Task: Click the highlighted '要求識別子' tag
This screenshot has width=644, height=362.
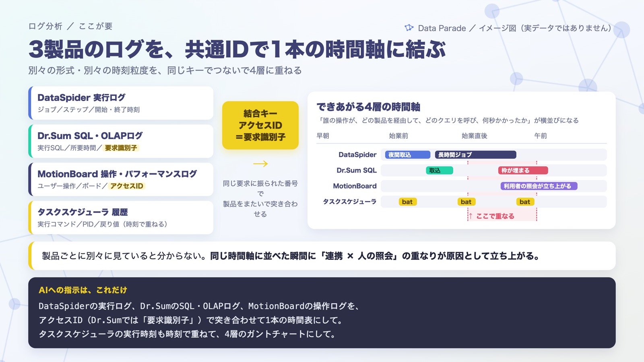Action: pyautogui.click(x=121, y=148)
